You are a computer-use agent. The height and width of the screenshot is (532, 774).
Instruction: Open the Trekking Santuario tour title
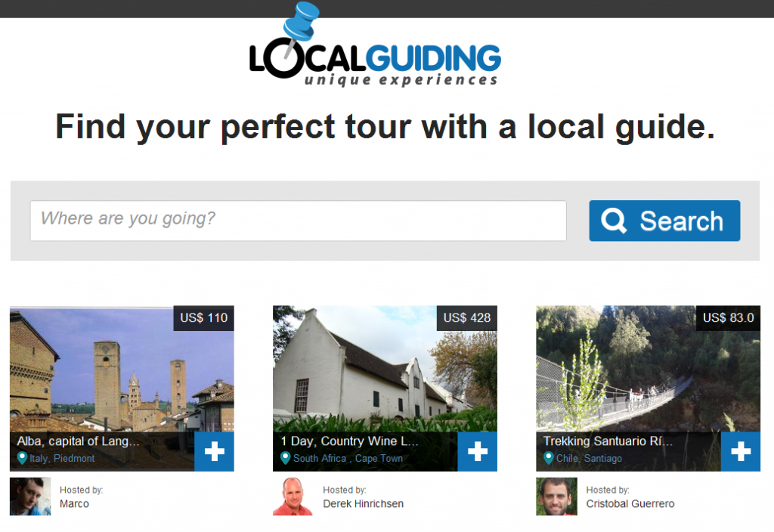608,441
